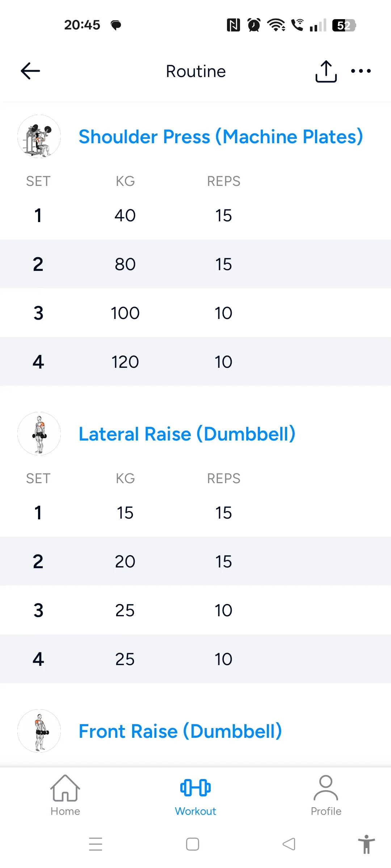Image resolution: width=391 pixels, height=868 pixels.
Task: Go back using the arrow icon
Action: coord(30,71)
